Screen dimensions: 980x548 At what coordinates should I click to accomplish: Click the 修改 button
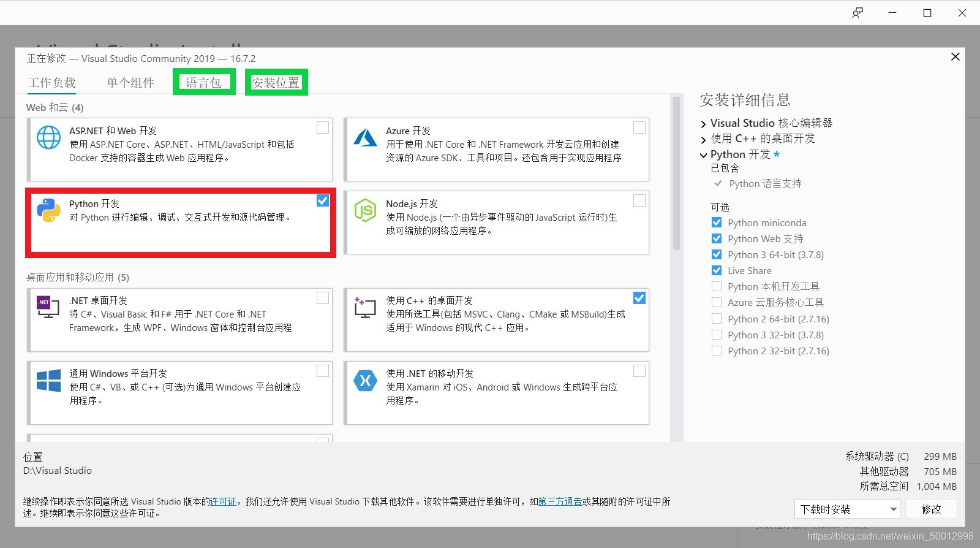click(931, 509)
